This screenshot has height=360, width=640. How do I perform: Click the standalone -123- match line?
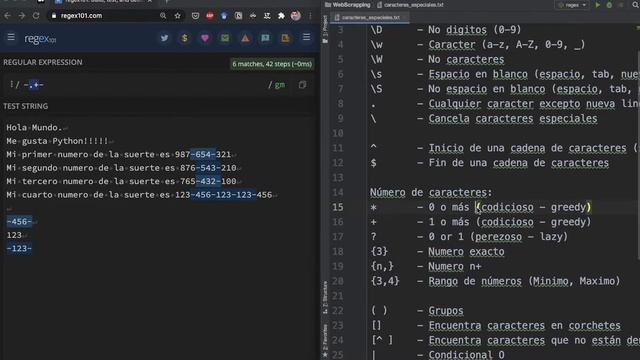19,248
